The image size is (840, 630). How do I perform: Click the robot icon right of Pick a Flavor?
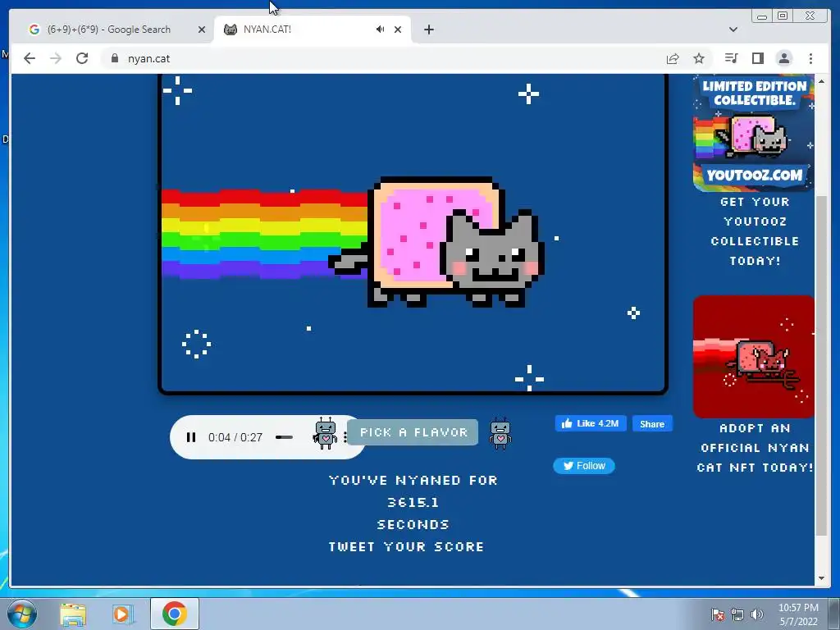pos(500,433)
